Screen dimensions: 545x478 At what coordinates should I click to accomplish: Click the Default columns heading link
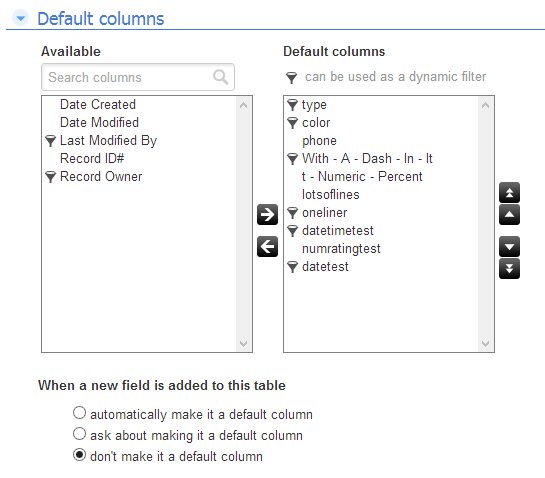[100, 19]
